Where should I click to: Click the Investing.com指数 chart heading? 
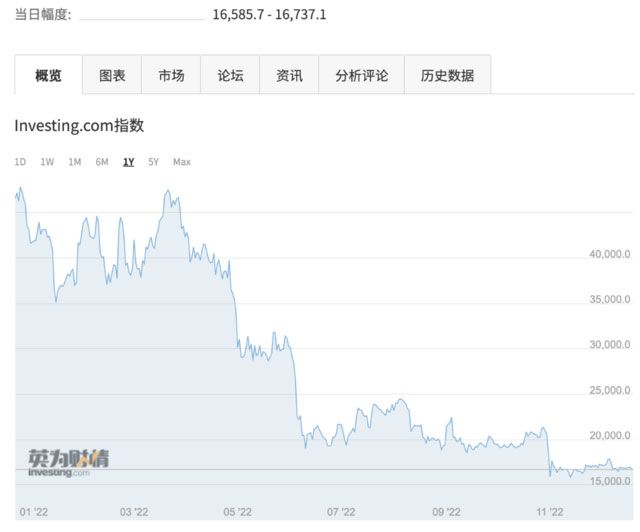click(x=79, y=126)
